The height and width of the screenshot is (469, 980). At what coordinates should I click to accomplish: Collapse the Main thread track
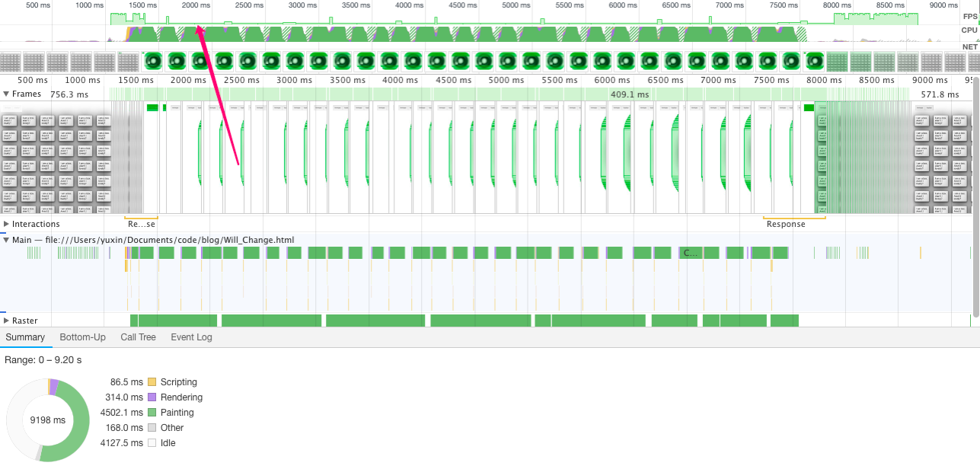pyautogui.click(x=7, y=241)
